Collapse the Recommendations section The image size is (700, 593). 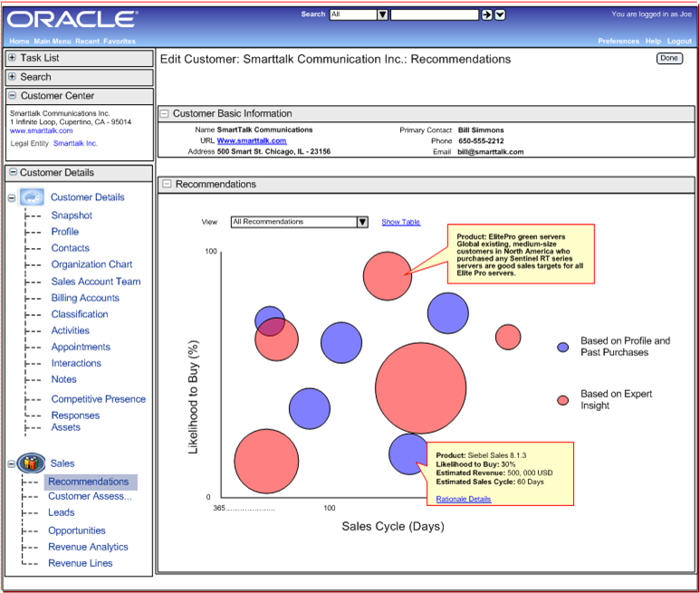pos(167,184)
